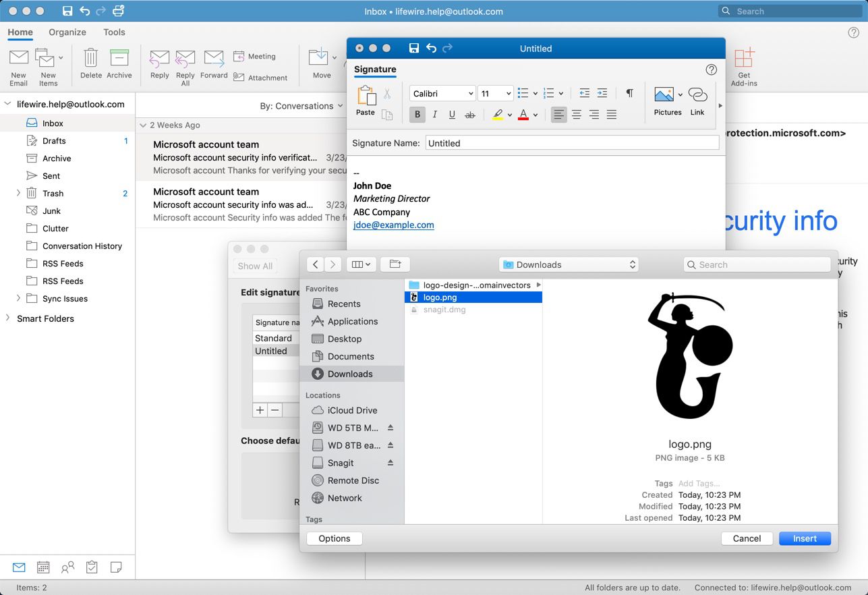Toggle Strikethrough in the Signature toolbar
868x595 pixels.
pyautogui.click(x=470, y=115)
